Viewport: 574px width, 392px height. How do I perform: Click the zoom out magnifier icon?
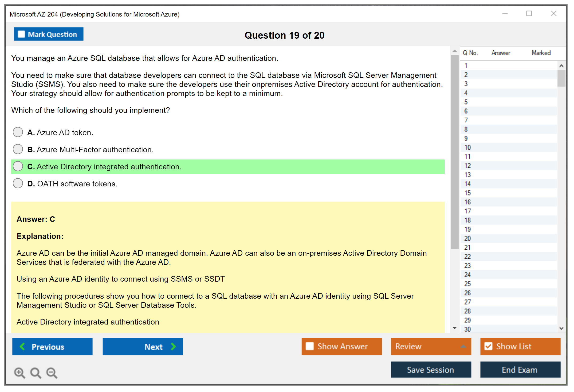click(x=52, y=373)
